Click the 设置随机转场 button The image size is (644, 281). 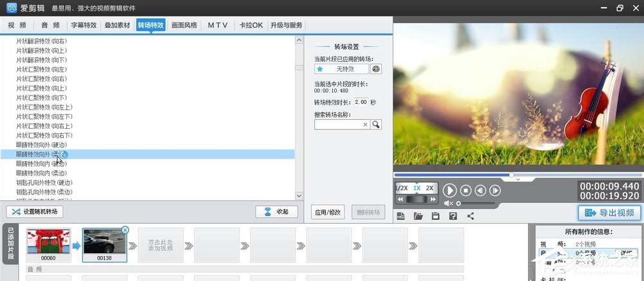point(35,212)
